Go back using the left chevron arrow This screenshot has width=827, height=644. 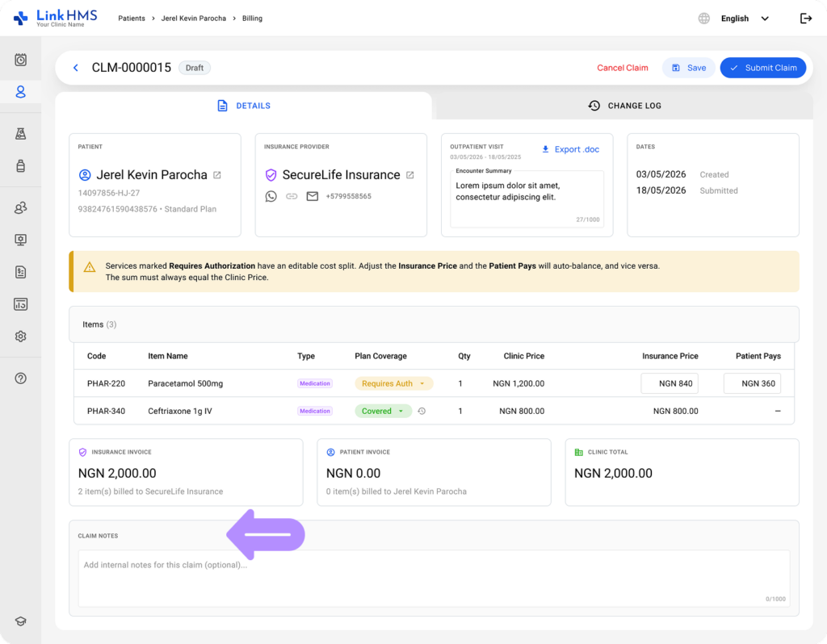(x=76, y=68)
